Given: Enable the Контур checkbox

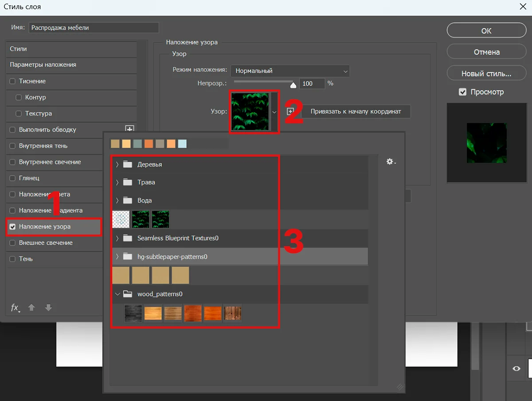Looking at the screenshot, I should pos(19,97).
